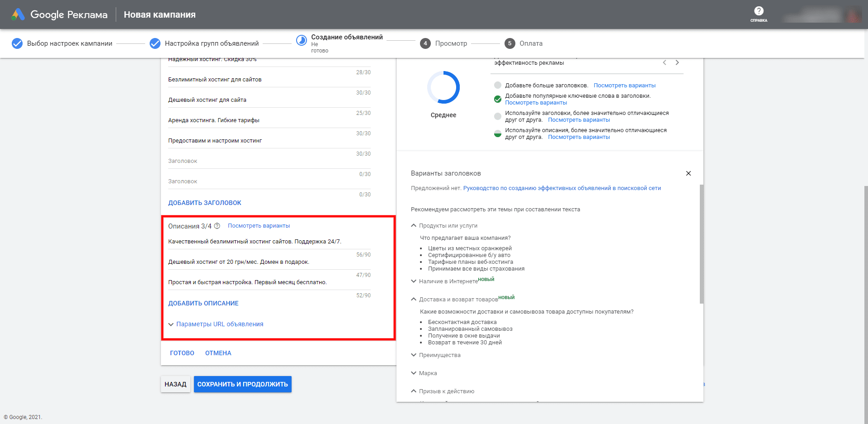Collapse the Продукты или услуги section
The height and width of the screenshot is (424, 868).
click(x=414, y=225)
